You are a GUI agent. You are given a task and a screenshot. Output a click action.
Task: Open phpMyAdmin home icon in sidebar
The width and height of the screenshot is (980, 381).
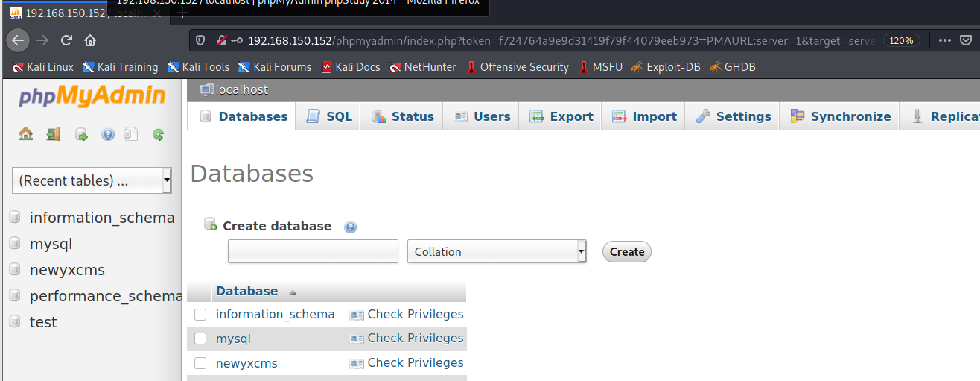click(26, 134)
